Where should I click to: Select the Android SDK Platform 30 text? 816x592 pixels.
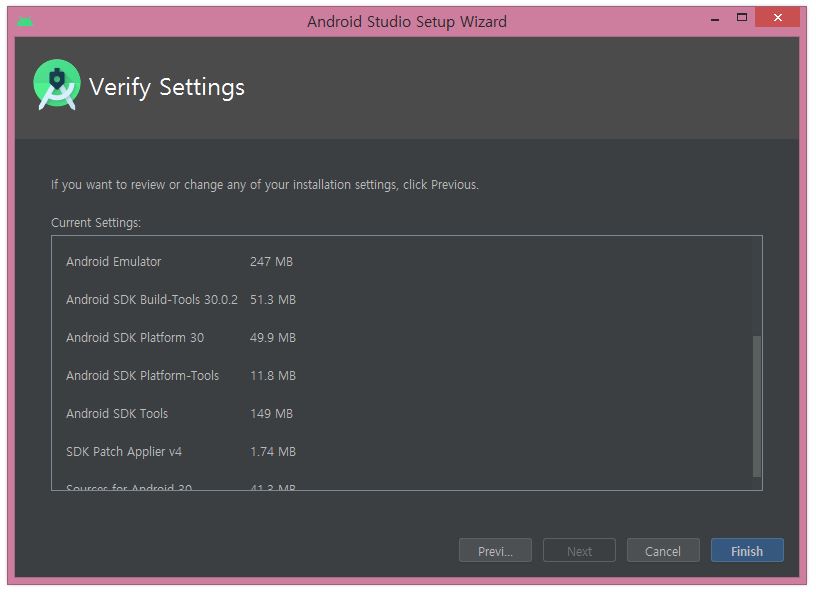click(x=135, y=337)
